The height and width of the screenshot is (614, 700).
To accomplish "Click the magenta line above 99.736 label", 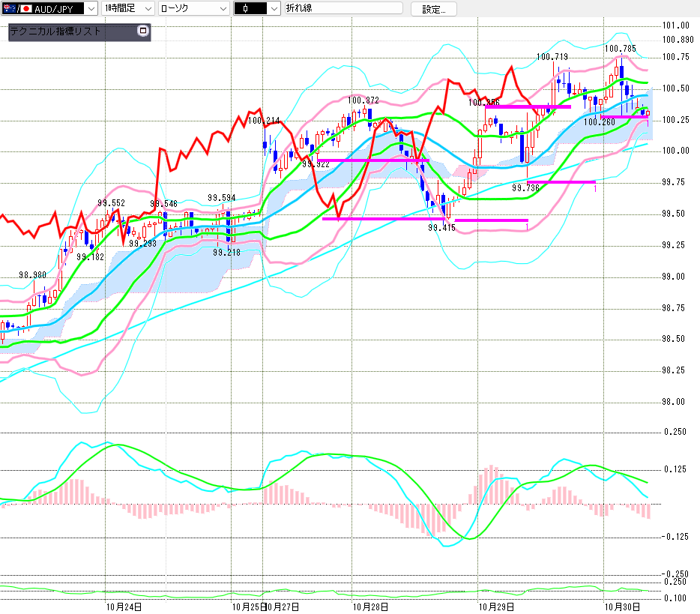I will (561, 181).
